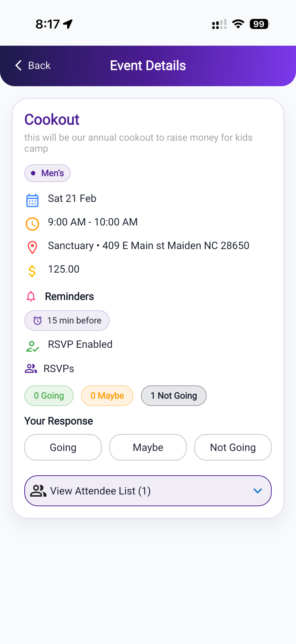Tap the 1 Not Going count chip

(x=174, y=396)
